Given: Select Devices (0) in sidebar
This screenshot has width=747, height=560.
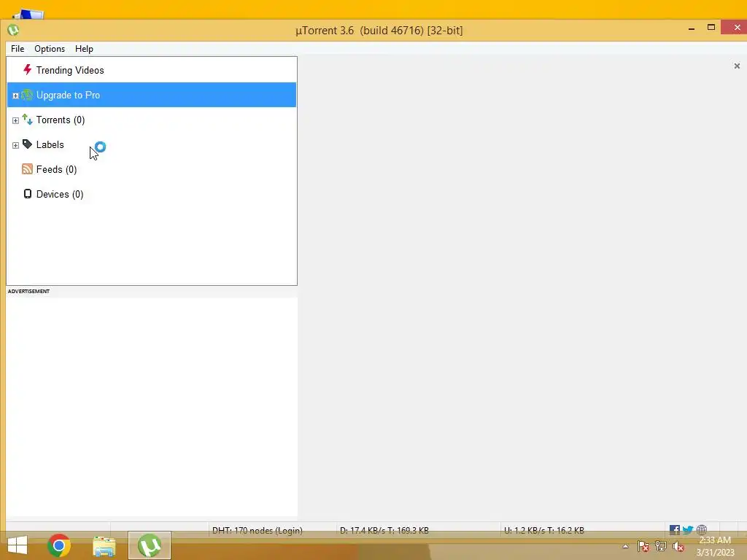Looking at the screenshot, I should pos(60,194).
